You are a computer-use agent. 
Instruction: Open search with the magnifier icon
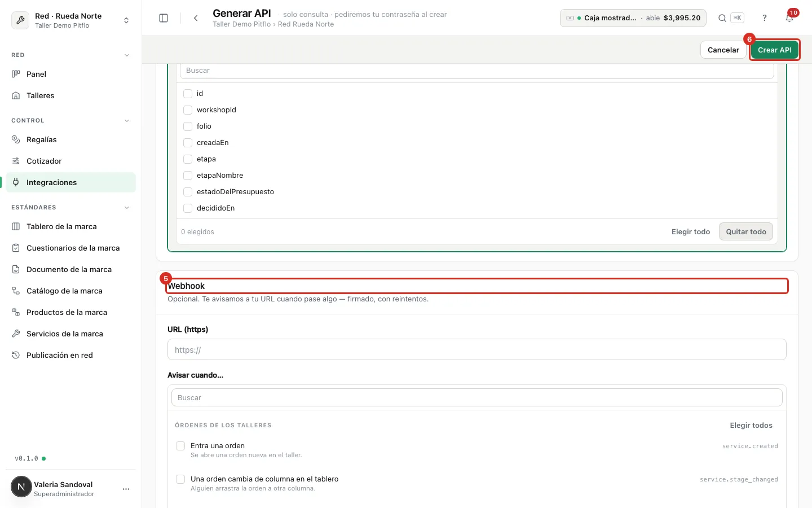(x=722, y=18)
